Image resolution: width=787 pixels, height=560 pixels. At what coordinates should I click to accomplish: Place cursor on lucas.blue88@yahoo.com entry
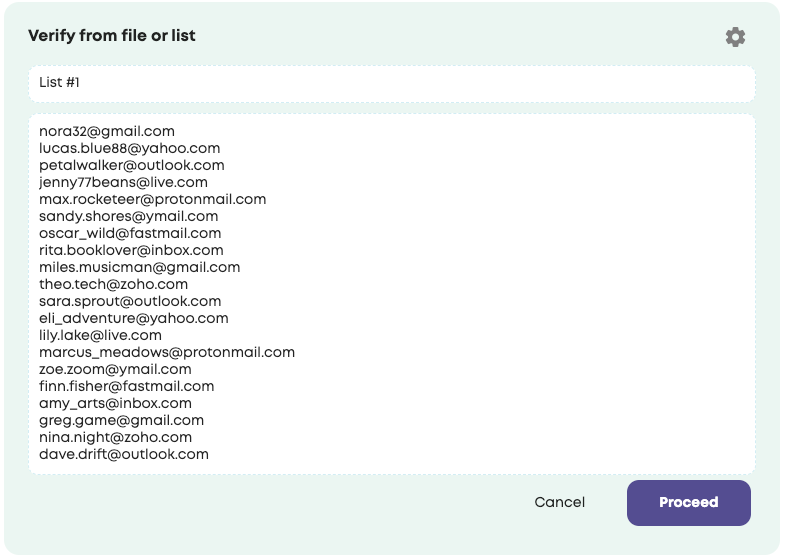pos(129,148)
